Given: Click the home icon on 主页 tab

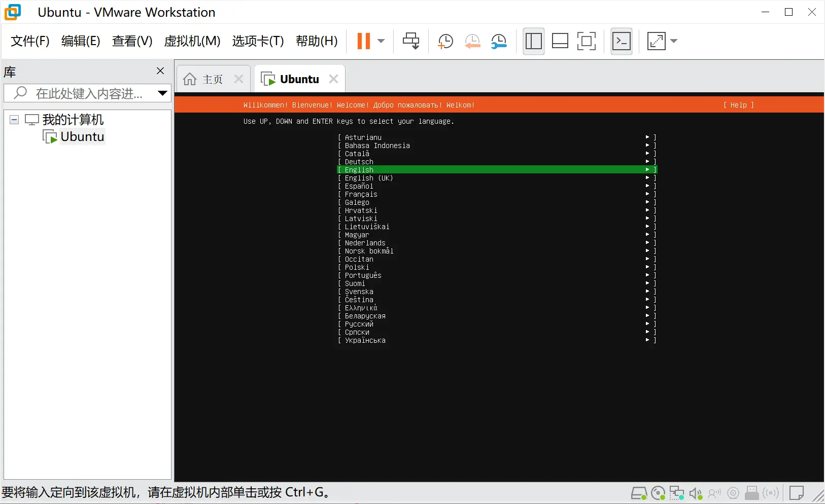Looking at the screenshot, I should click(x=190, y=79).
